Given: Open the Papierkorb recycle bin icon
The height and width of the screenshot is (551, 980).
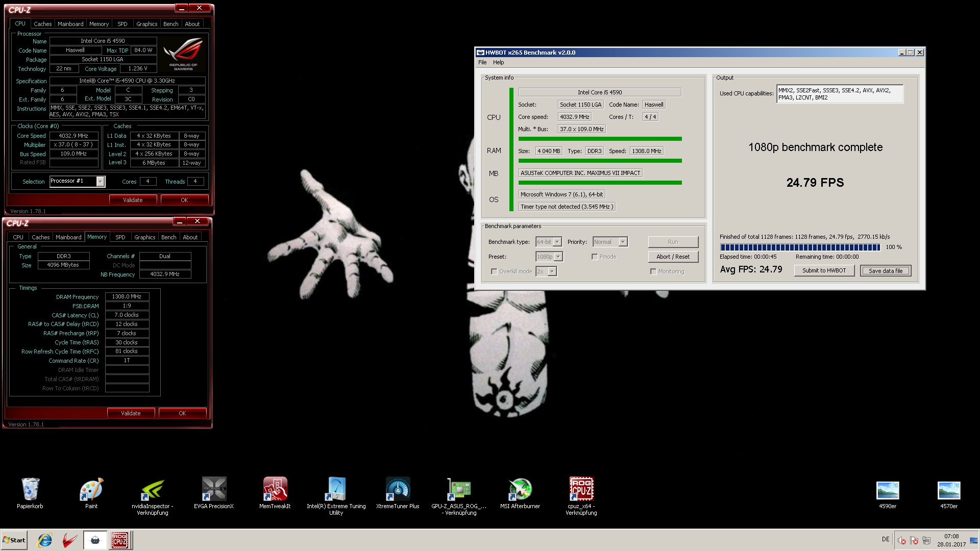Looking at the screenshot, I should 30,493.
